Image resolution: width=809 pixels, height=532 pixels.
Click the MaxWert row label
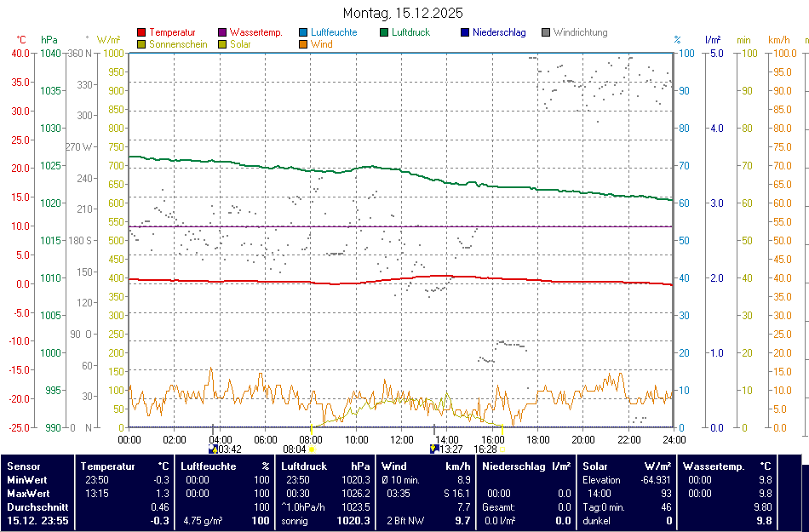30,494
